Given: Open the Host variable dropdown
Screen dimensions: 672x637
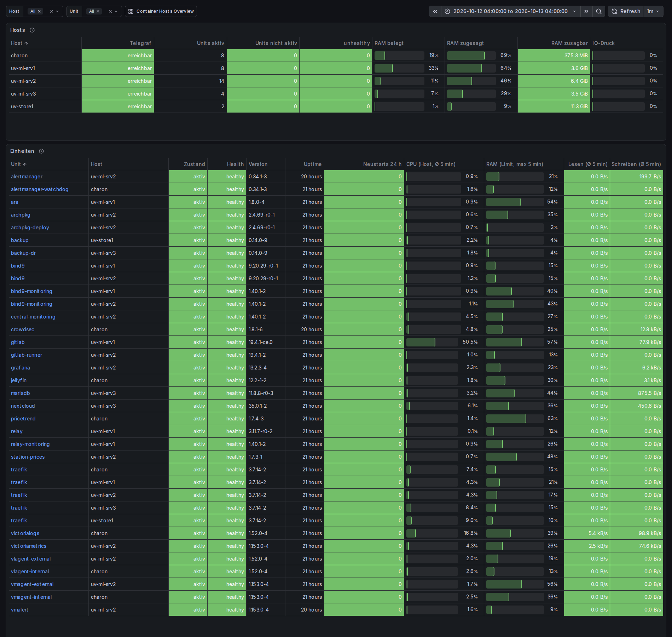Looking at the screenshot, I should [x=57, y=11].
